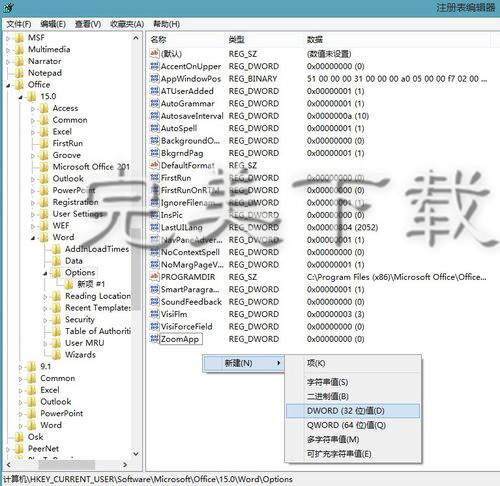500x486 pixels.
Task: Select the Narrator key in tree
Action: pyautogui.click(x=45, y=61)
